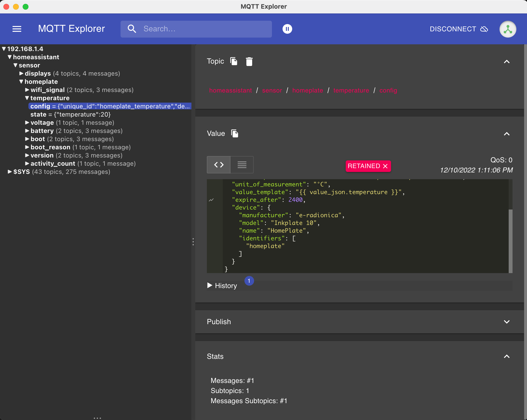The height and width of the screenshot is (420, 527).
Task: Switch value view to raw text mode
Action: (x=242, y=165)
